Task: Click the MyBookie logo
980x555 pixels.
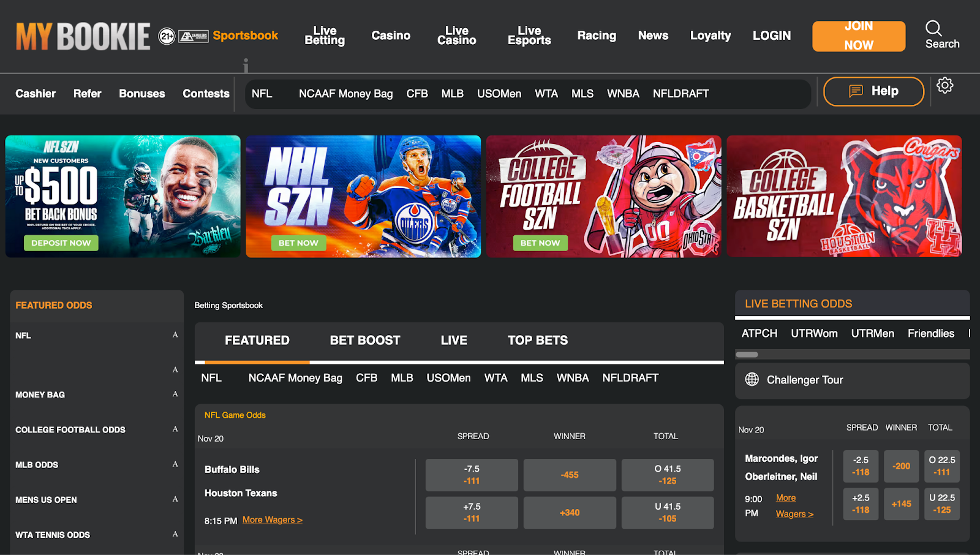Action: [x=83, y=36]
